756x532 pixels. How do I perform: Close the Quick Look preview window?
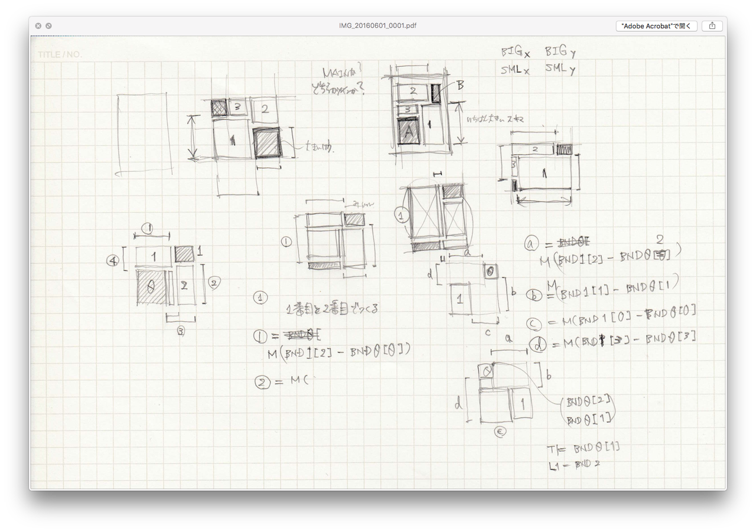click(38, 26)
